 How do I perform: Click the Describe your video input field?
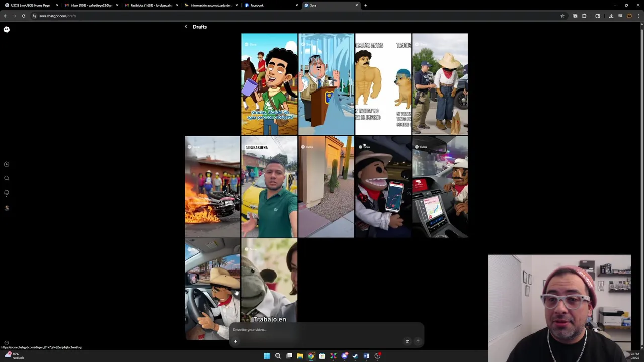tap(326, 330)
